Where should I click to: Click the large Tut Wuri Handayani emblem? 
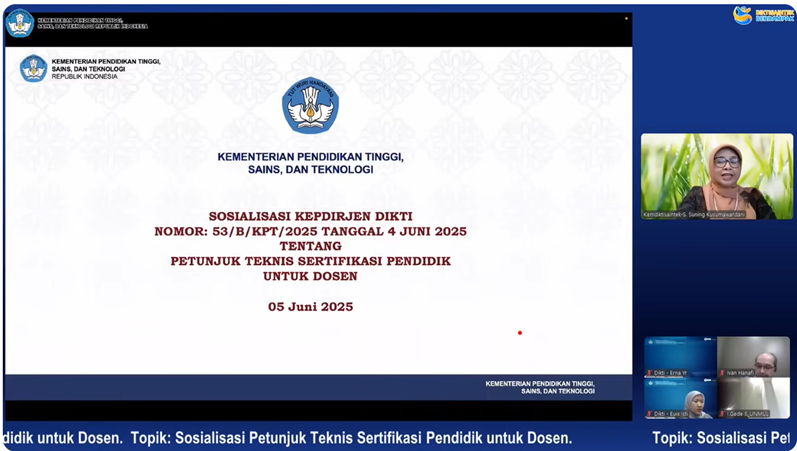[x=311, y=106]
